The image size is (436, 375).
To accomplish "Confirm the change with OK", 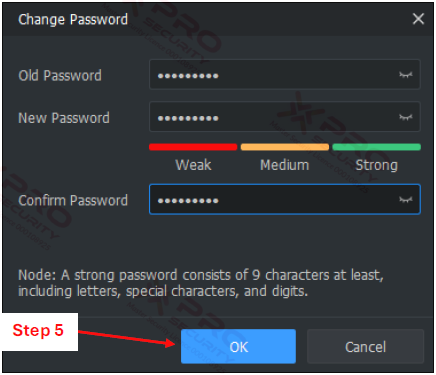I will click(238, 346).
